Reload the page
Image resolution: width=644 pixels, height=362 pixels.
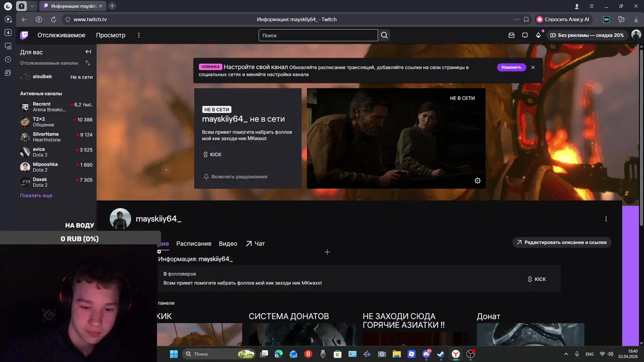53,19
